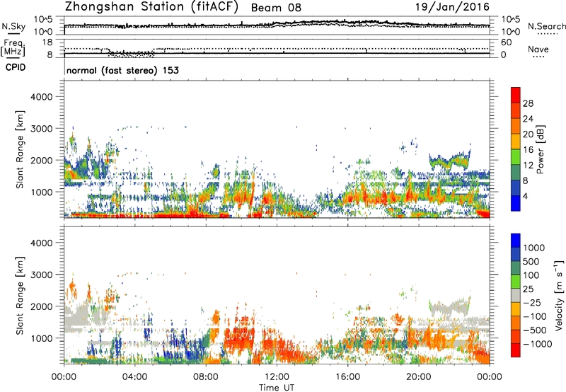Click the 20:00 time axis tick label
Screen dimensions: 566x392
[x=419, y=377]
